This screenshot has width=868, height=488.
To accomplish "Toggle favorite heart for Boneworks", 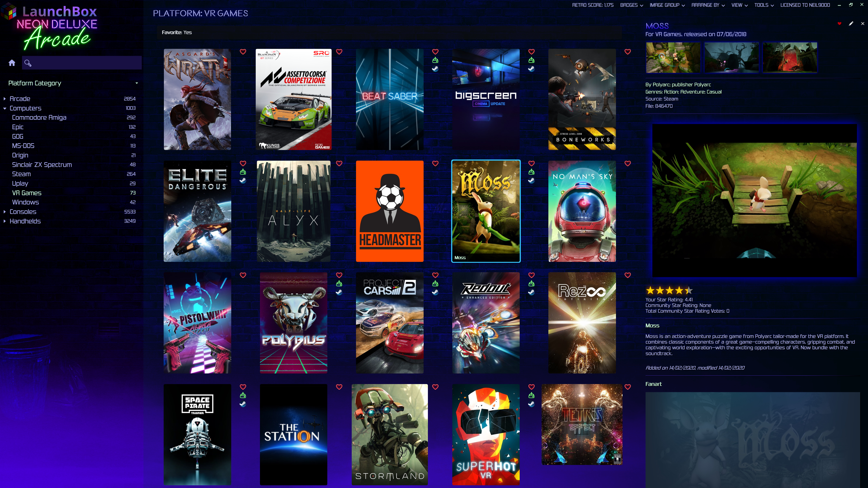I will pyautogui.click(x=628, y=52).
